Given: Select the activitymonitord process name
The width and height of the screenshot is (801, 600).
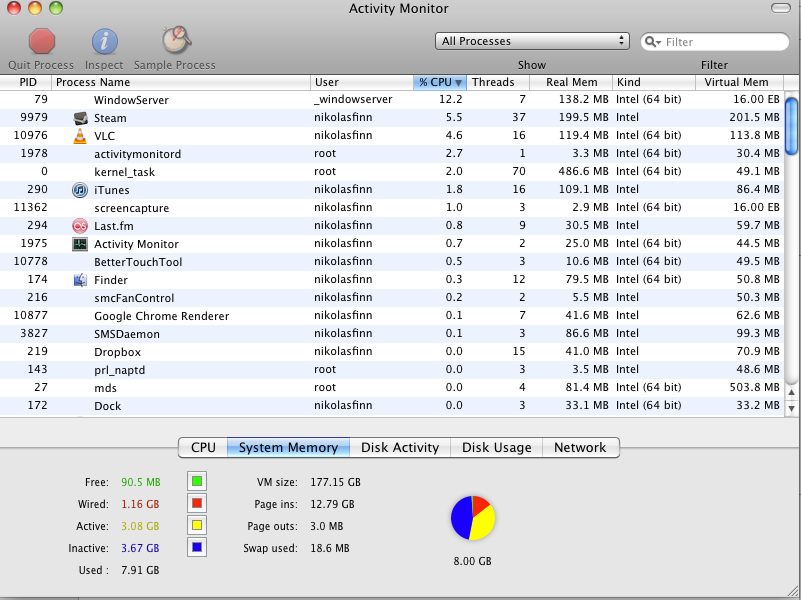Looking at the screenshot, I should click(x=137, y=154).
